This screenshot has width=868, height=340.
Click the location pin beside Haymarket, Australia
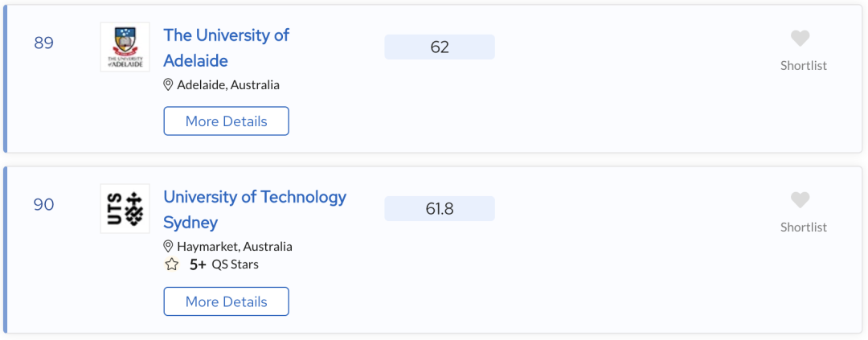169,246
